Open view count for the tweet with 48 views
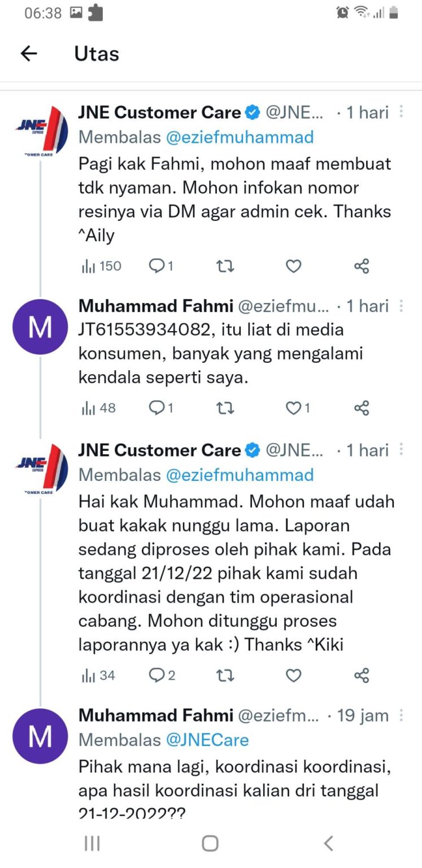The width and height of the screenshot is (422, 868). coord(98,407)
